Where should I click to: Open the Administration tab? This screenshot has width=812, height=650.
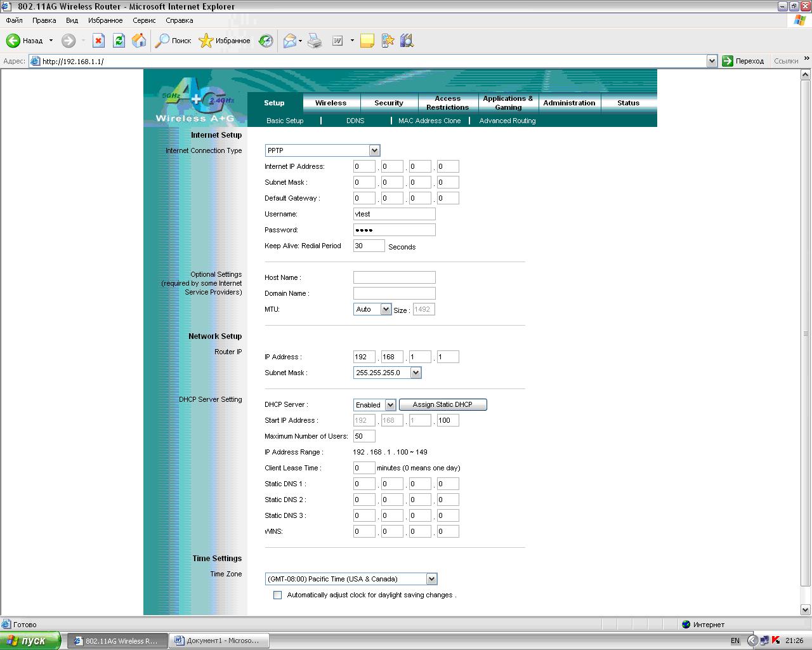[x=569, y=103]
